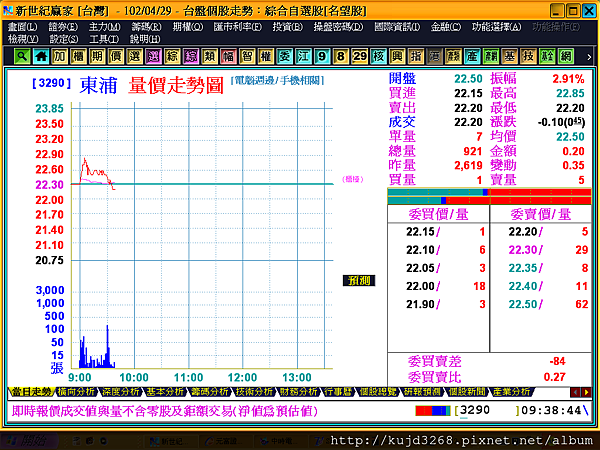Screen dimensions: 600x450
Task: Open the magnifier search tool in toolbar
Action: [22, 57]
